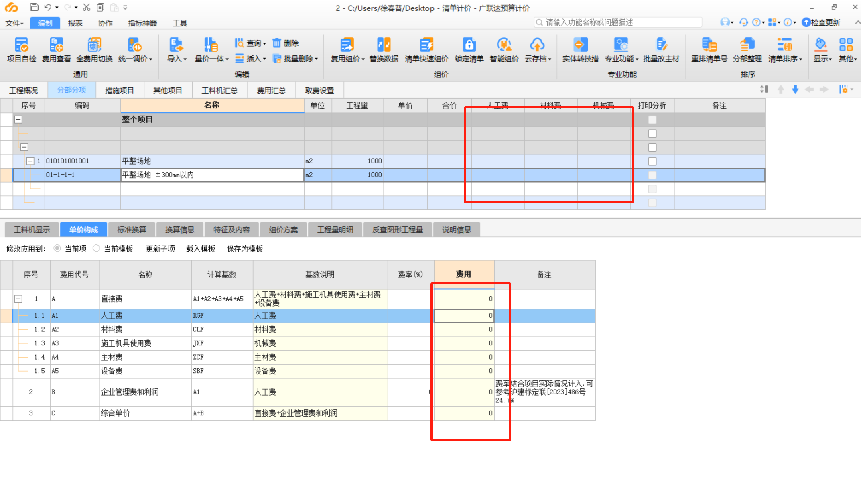Viewport: 861px width, 504px height.
Task: Open the 导入 dropdown arrow
Action: coord(185,59)
